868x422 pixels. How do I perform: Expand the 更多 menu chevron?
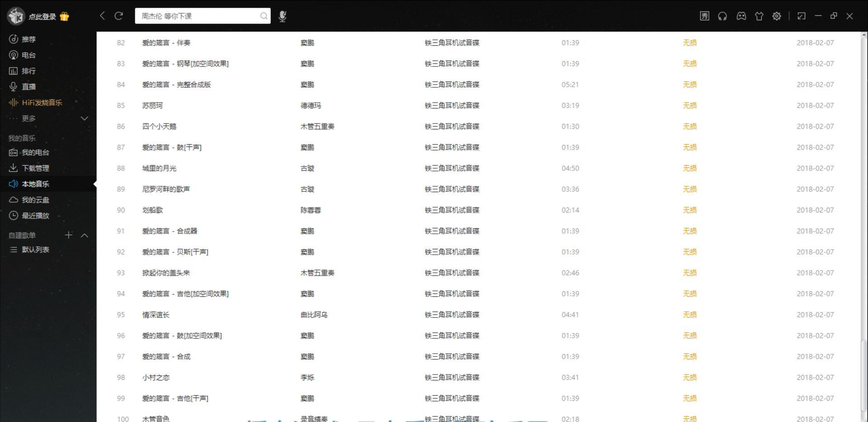[84, 118]
